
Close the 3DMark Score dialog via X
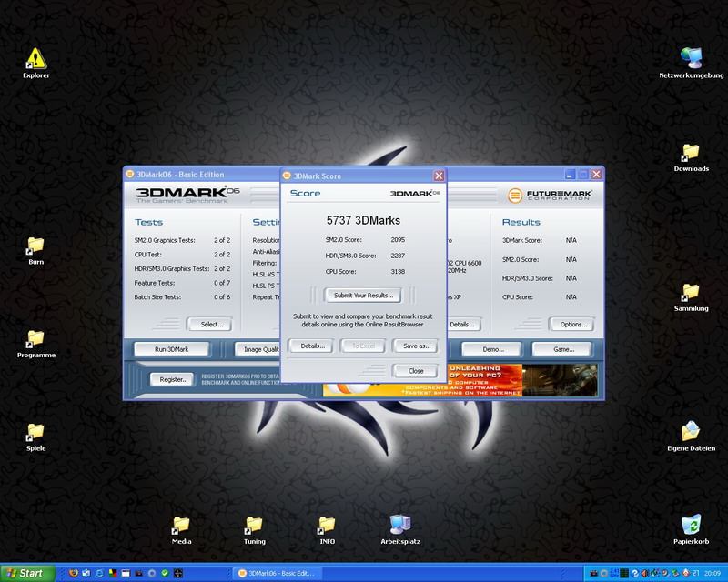pos(439,176)
